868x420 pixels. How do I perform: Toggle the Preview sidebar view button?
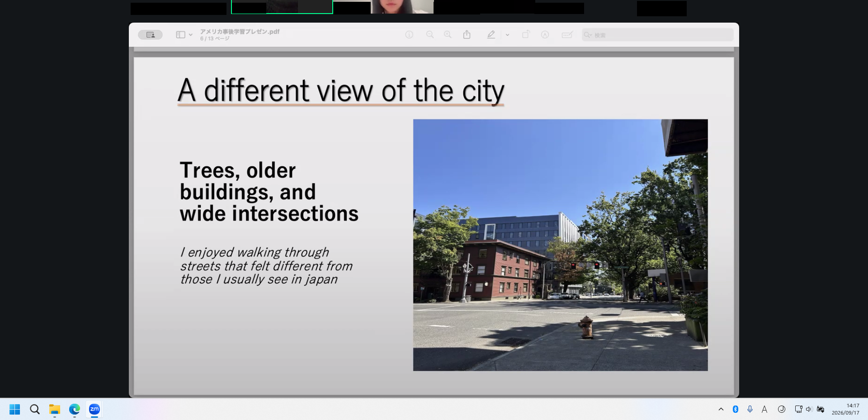[180, 35]
